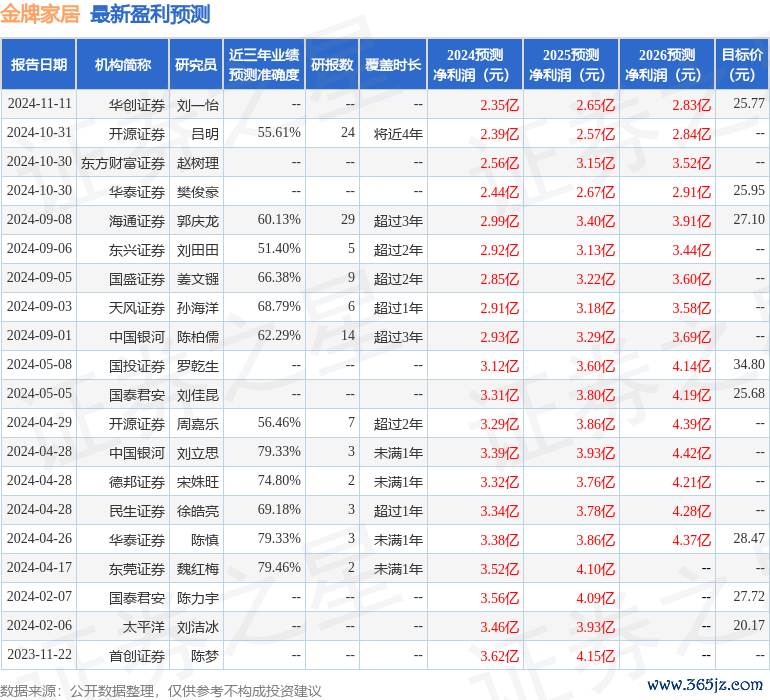Click the 最新盈利预测 heading

point(150,14)
